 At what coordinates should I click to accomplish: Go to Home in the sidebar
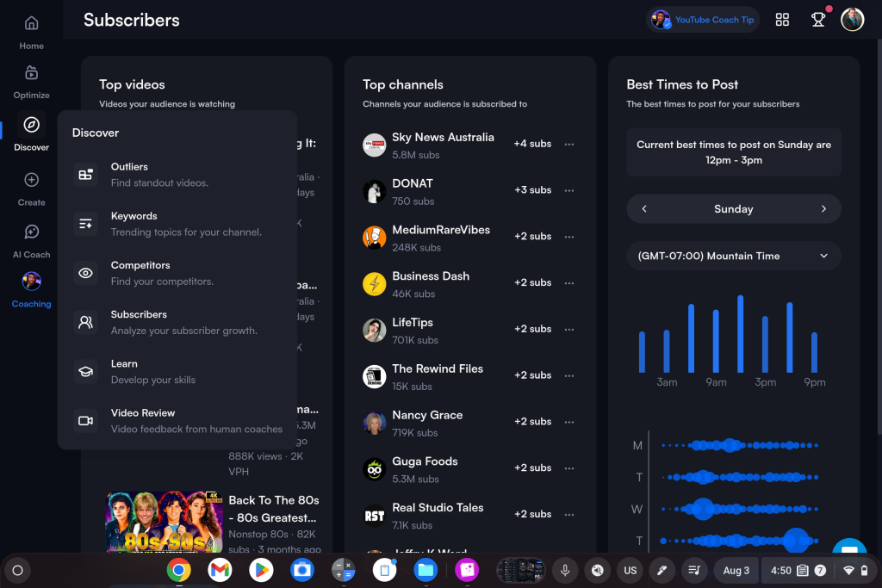(32, 32)
